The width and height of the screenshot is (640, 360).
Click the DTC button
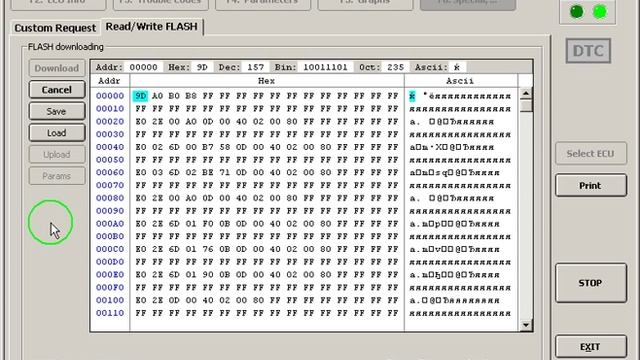coord(588,51)
